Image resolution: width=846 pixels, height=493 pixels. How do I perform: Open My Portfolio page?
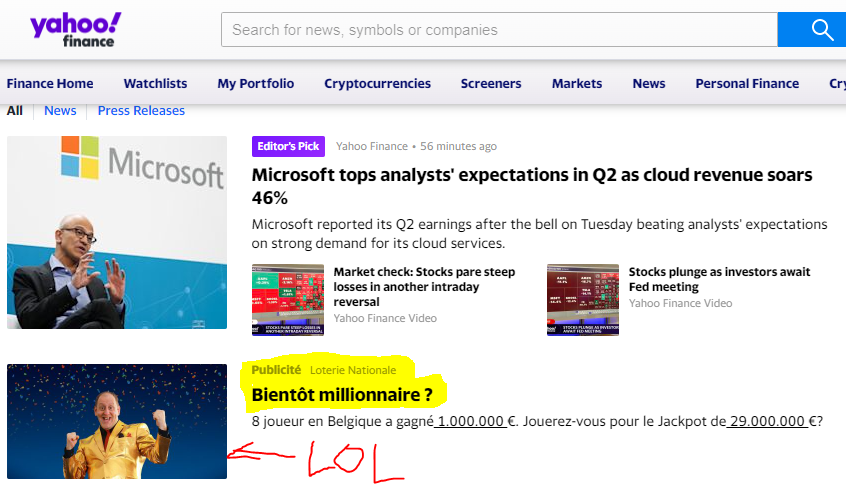coord(256,84)
